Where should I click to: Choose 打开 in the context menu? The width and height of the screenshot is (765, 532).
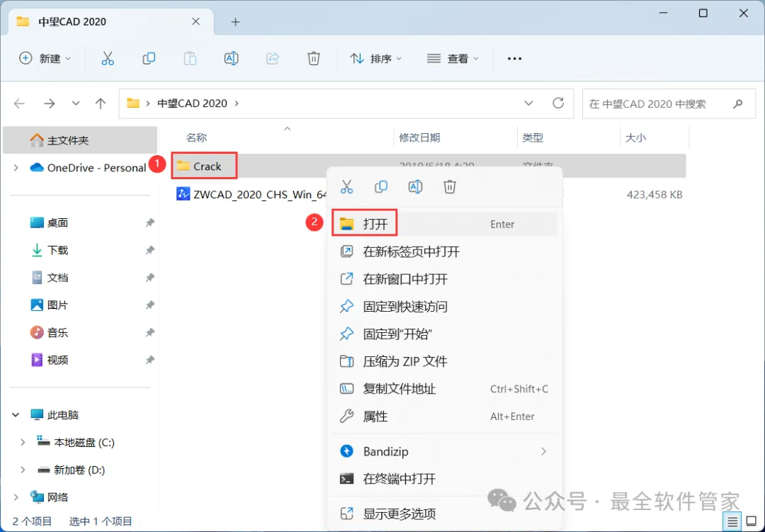(444, 224)
